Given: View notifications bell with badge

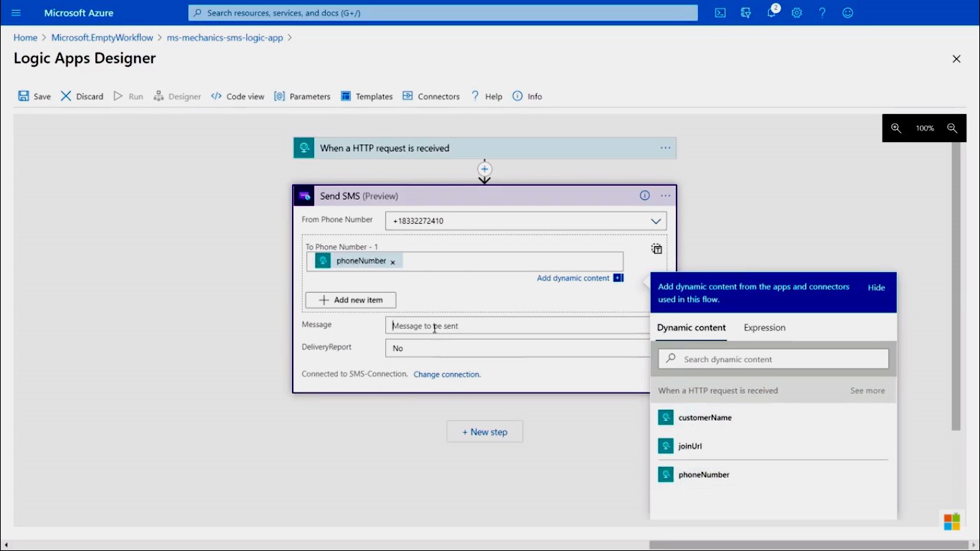Looking at the screenshot, I should (772, 12).
